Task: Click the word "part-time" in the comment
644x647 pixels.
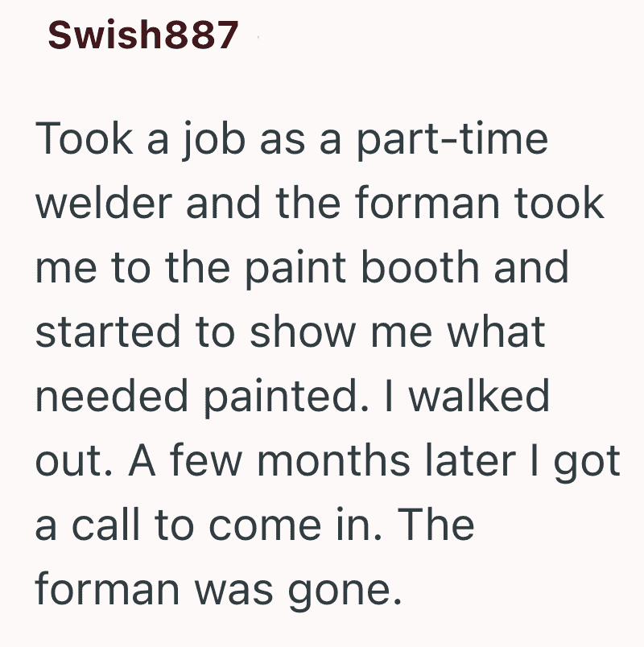Action: click(452, 140)
